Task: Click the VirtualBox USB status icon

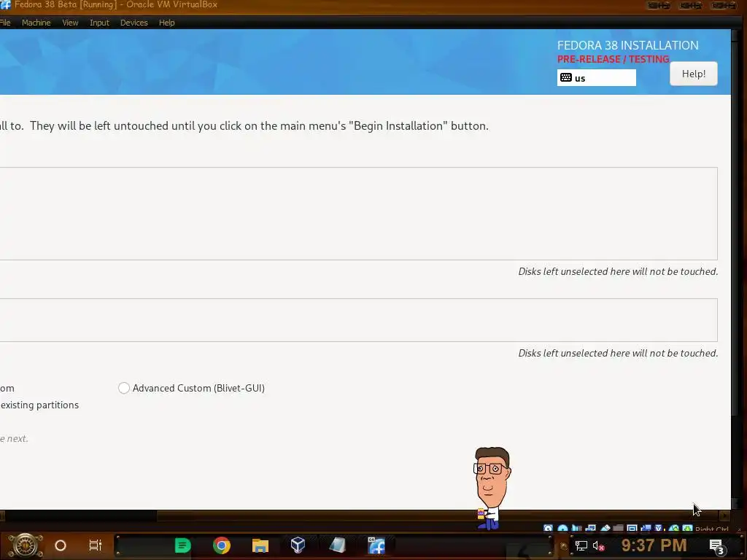Action: 605,528
